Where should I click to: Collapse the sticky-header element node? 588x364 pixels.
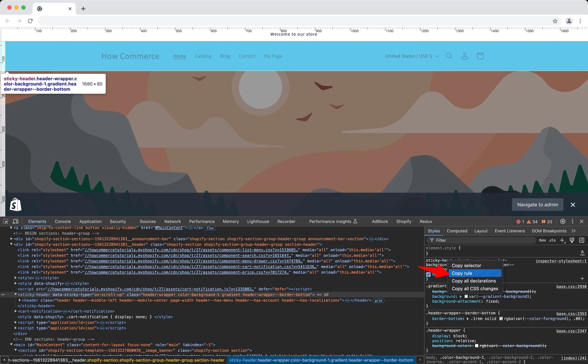point(16,294)
